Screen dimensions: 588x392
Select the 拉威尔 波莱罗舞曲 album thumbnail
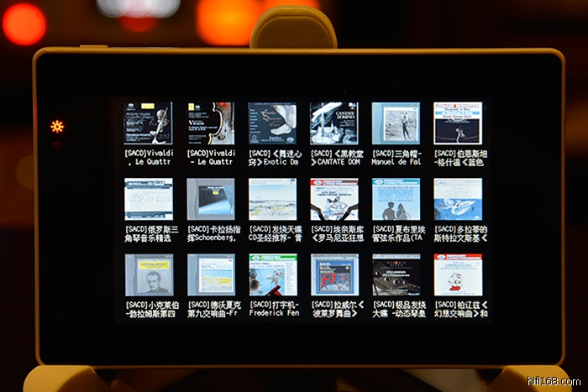pyautogui.click(x=334, y=274)
